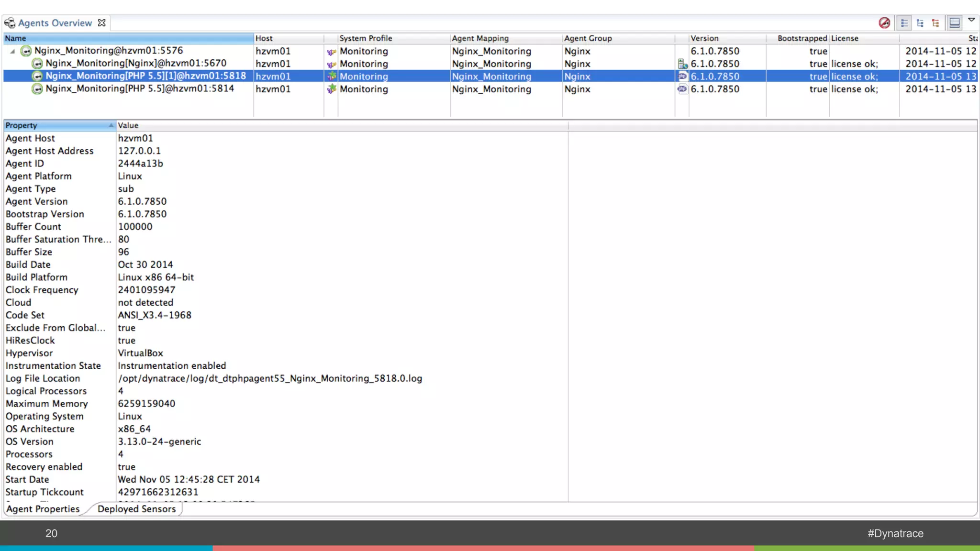Sort by System Profile column header

394,38
